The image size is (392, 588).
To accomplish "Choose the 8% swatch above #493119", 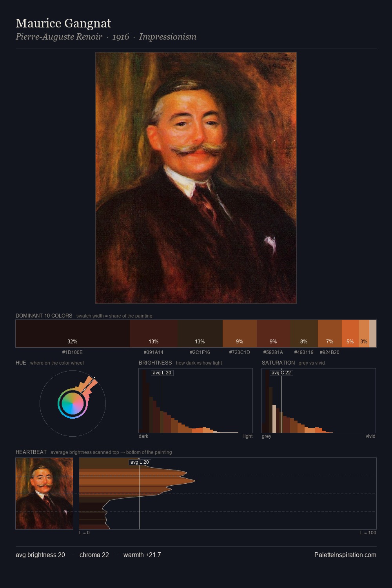I will coord(304,334).
